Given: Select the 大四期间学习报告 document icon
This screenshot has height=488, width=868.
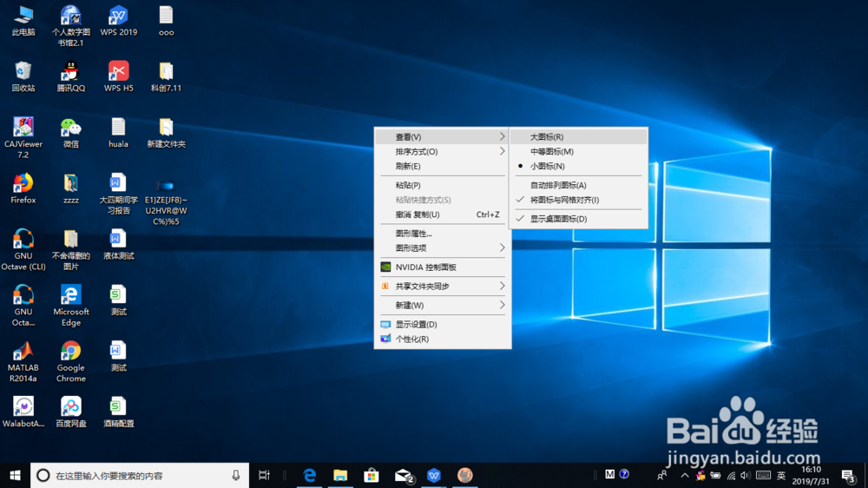Looking at the screenshot, I should [x=118, y=194].
